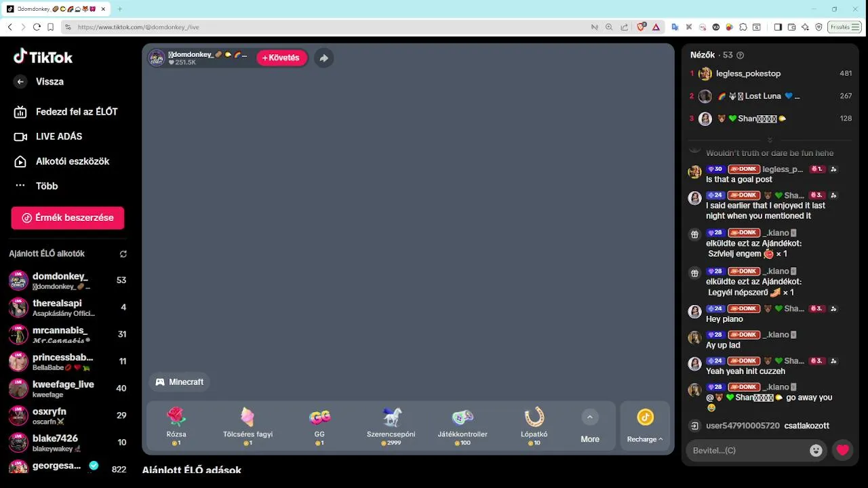Open the translate extension icon
Image resolution: width=868 pixels, height=488 pixels.
[x=675, y=27]
